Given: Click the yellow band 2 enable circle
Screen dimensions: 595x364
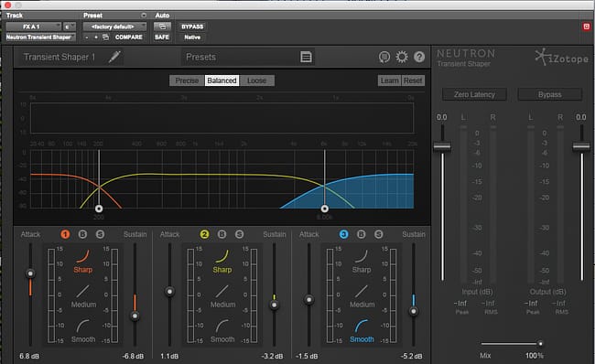Looking at the screenshot, I should pyautogui.click(x=204, y=234).
